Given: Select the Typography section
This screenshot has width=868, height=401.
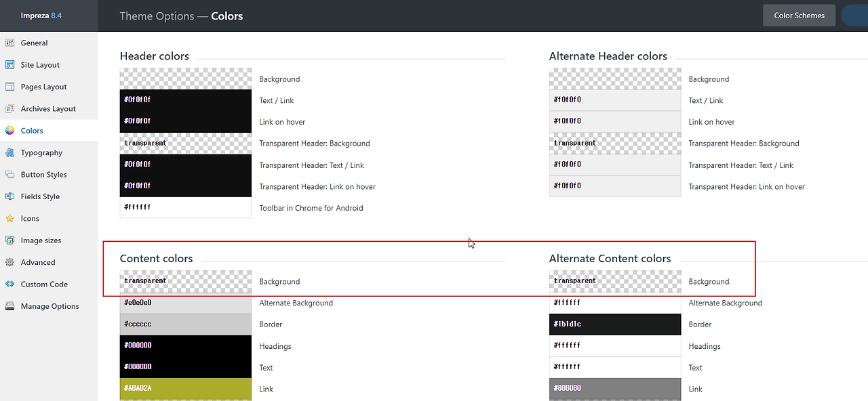Looking at the screenshot, I should 49,152.
